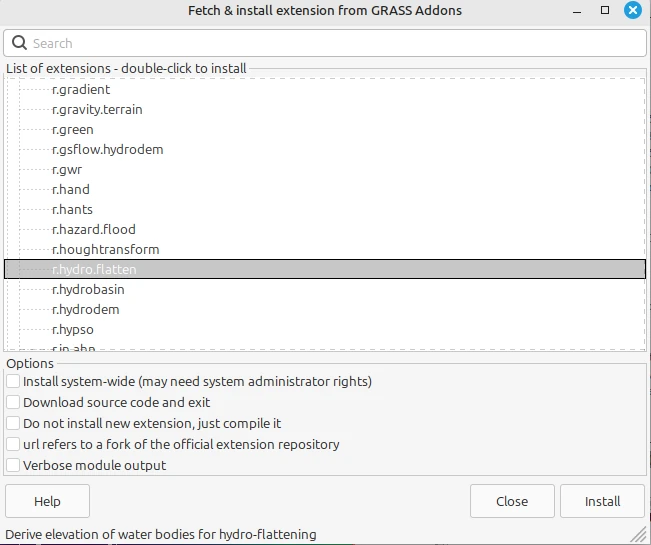
Task: Maximize the GRASS Addons dialog window
Action: pos(605,10)
